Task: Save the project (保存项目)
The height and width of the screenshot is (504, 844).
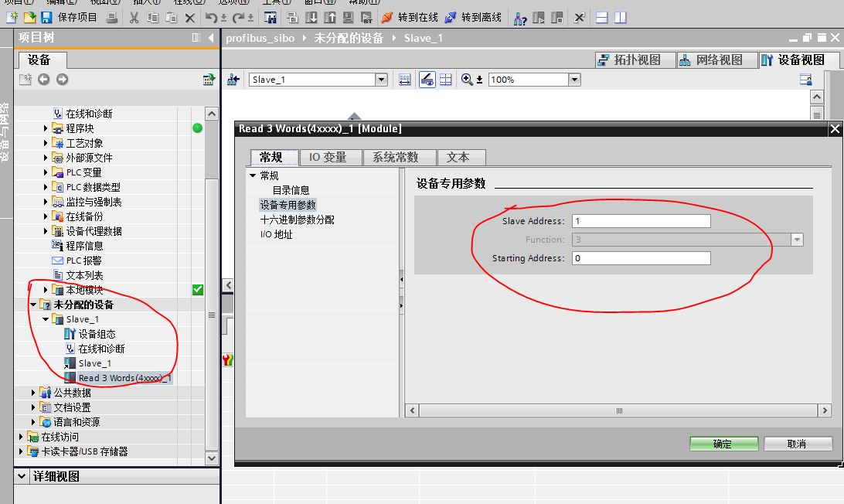Action: click(69, 18)
